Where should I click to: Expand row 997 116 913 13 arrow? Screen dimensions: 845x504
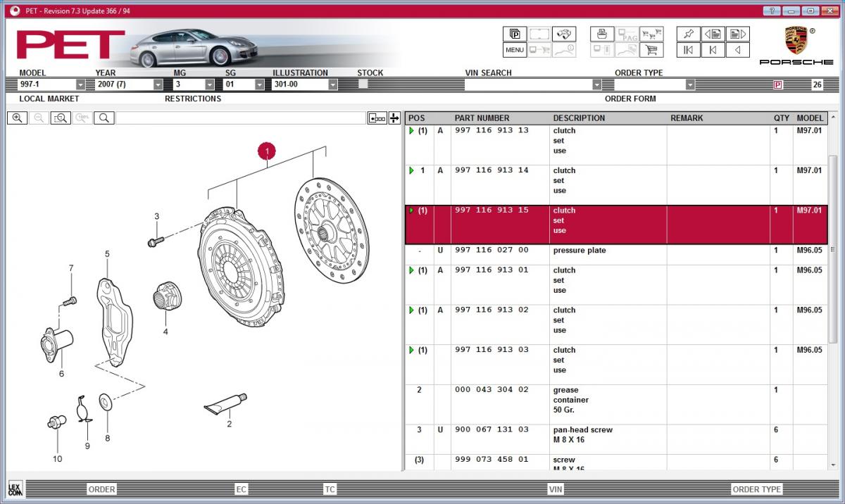click(x=412, y=131)
